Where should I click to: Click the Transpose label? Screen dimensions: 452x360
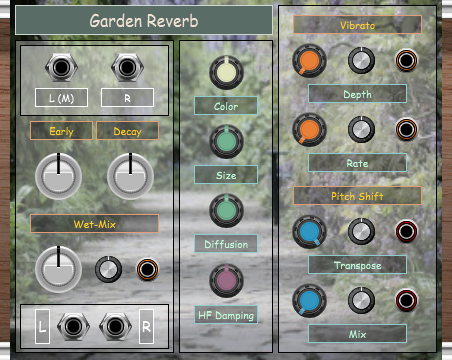pos(357,265)
